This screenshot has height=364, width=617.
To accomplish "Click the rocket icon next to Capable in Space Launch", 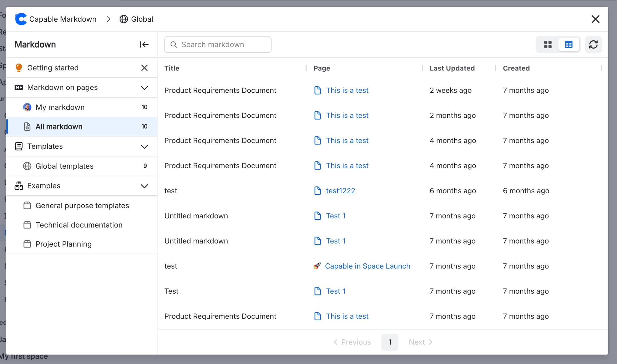I will click(x=317, y=266).
